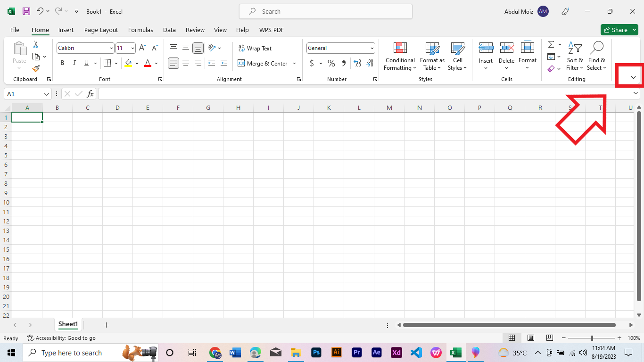644x362 pixels.
Task: Toggle Wrap Text
Action: tap(255, 48)
